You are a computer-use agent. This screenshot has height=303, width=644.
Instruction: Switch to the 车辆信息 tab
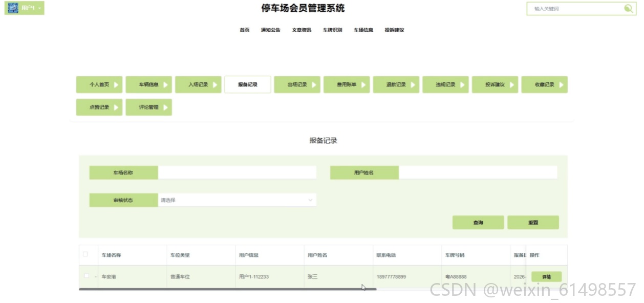pyautogui.click(x=149, y=85)
